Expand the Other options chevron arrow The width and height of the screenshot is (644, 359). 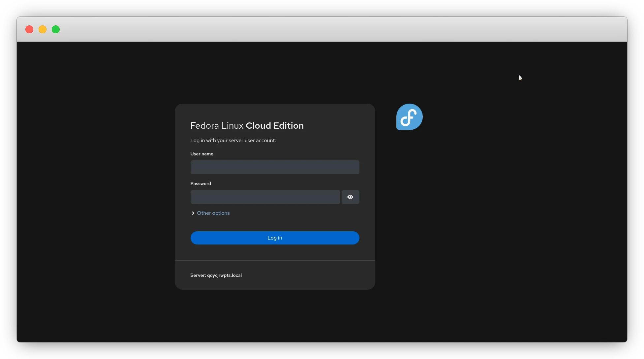point(193,213)
